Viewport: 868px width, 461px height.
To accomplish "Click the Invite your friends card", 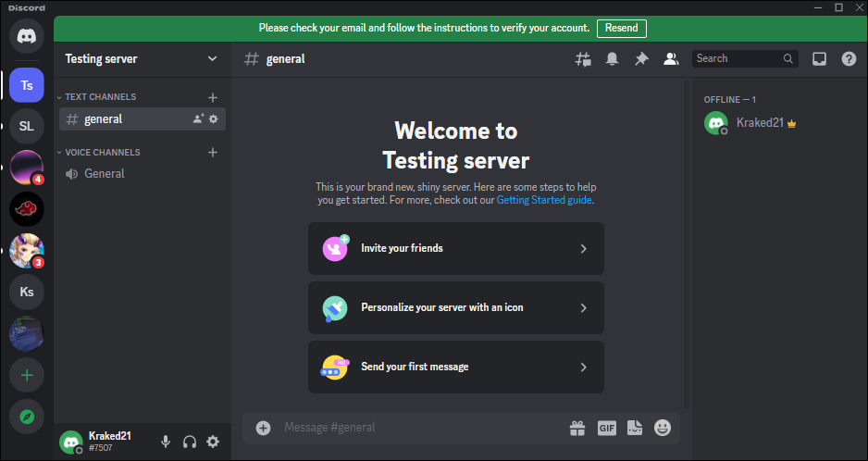I will (455, 248).
